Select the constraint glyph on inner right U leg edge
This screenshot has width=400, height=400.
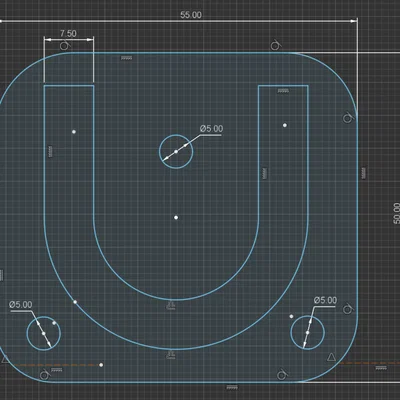coord(265,173)
